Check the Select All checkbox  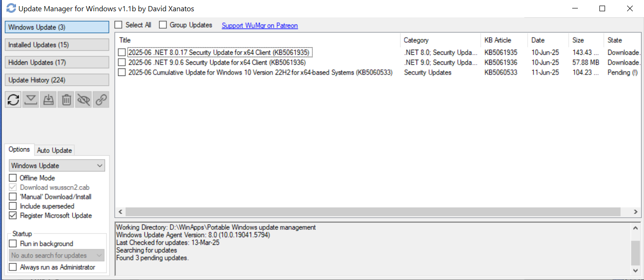(x=119, y=25)
